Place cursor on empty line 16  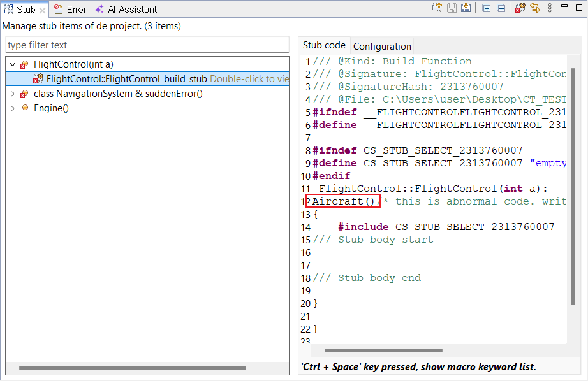[439, 253]
